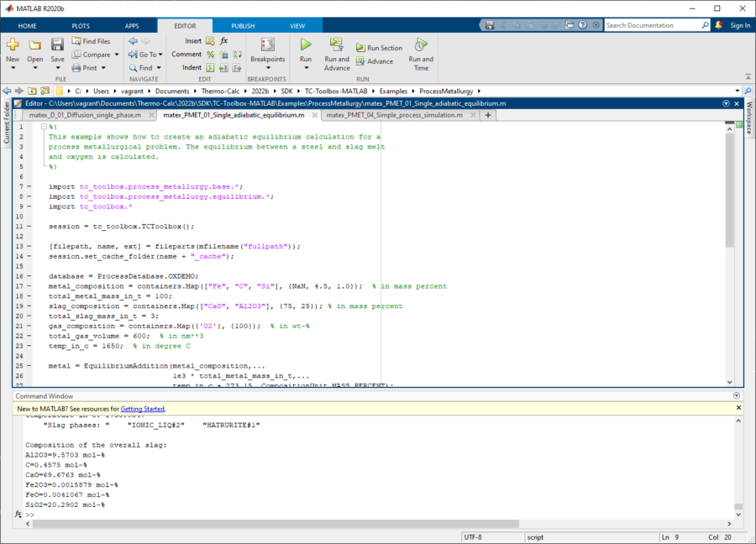Click the Run and Time icon
The width and height of the screenshot is (756, 544).
click(x=421, y=44)
